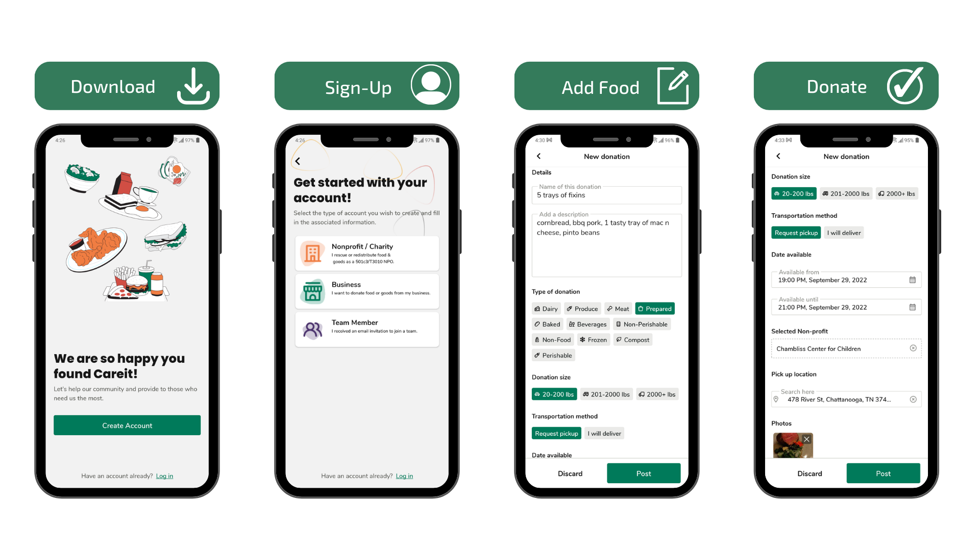Click the Create Account button
The width and height of the screenshot is (980, 551).
tap(127, 425)
